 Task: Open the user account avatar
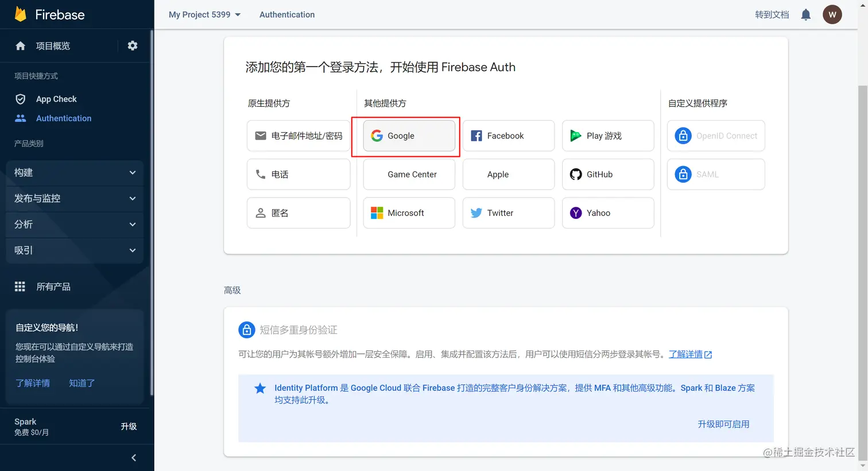832,15
